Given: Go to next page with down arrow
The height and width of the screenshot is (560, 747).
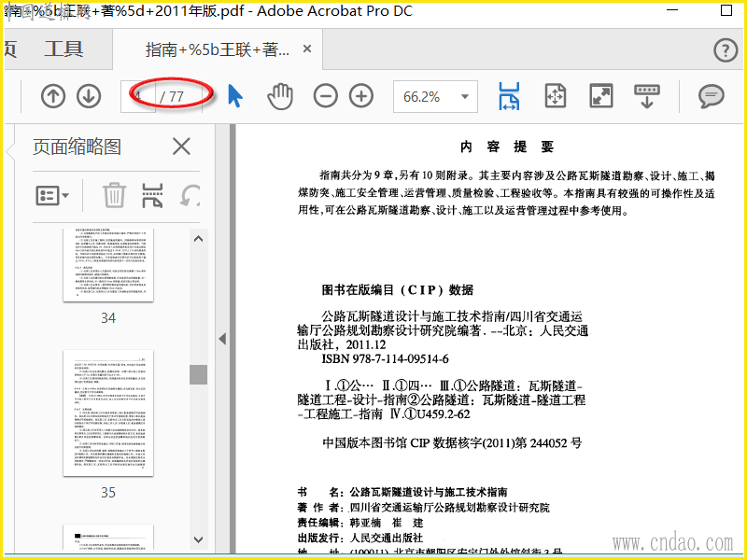Looking at the screenshot, I should pyautogui.click(x=89, y=96).
